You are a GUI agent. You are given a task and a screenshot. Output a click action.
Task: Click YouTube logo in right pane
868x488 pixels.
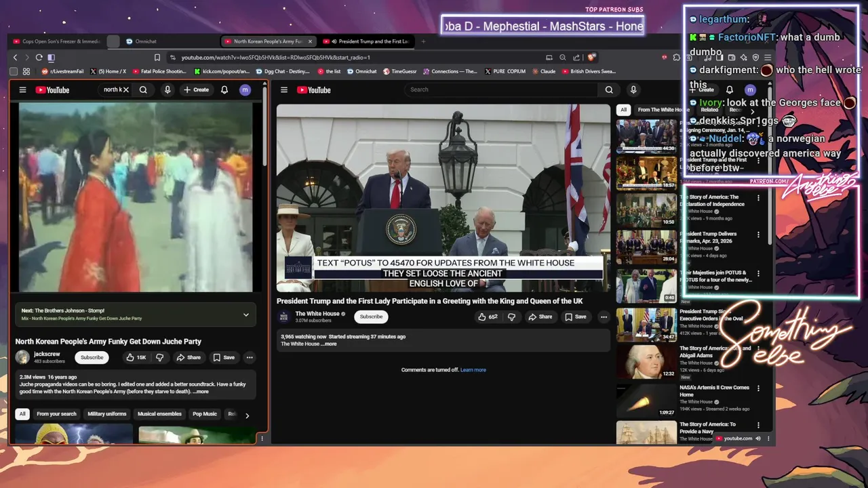tap(314, 89)
